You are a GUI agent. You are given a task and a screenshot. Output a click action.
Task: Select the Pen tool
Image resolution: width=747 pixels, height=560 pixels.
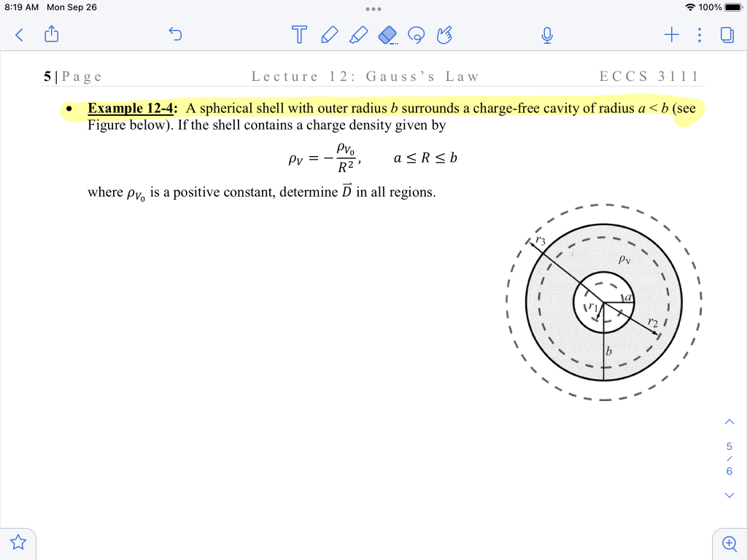pyautogui.click(x=329, y=34)
